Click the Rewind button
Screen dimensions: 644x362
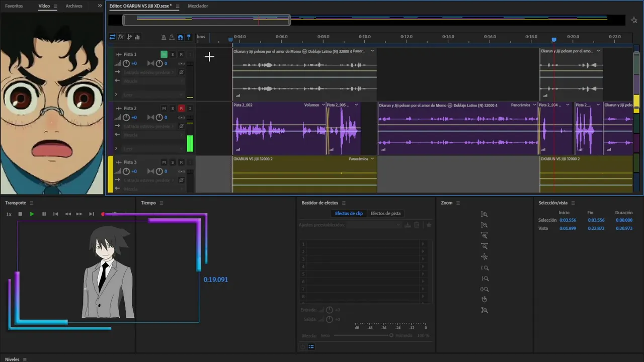click(x=67, y=214)
